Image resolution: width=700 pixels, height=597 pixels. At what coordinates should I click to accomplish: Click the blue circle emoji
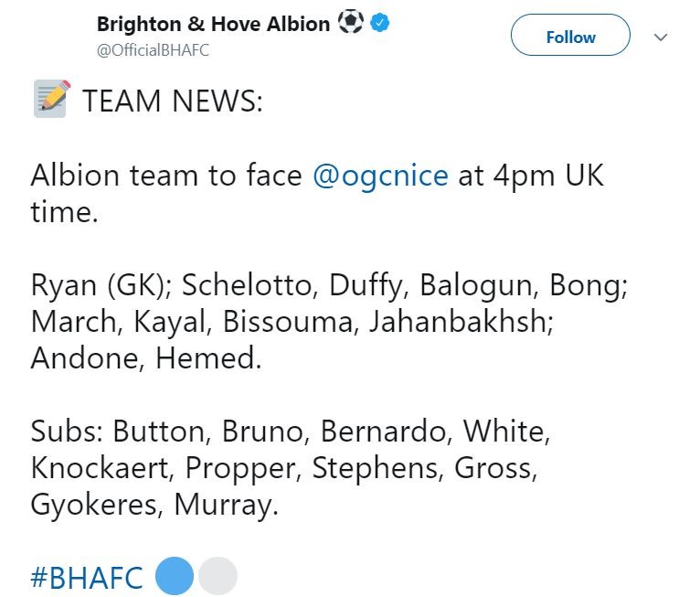tap(175, 576)
